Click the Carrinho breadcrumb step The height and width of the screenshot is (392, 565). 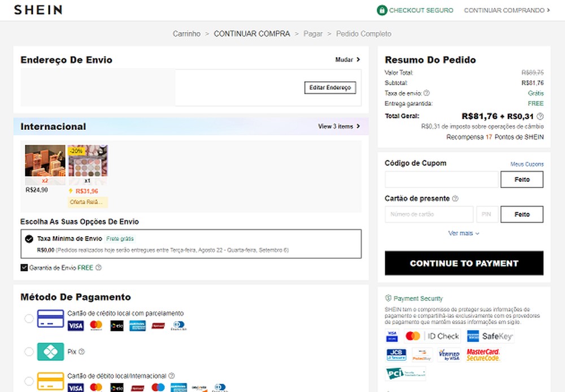tap(186, 33)
